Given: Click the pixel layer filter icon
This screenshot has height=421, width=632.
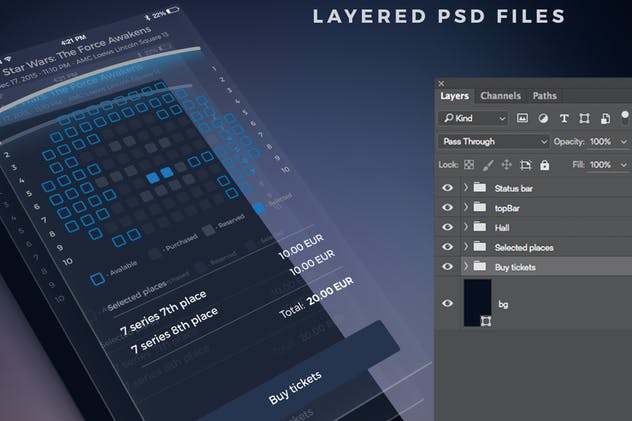Looking at the screenshot, I should 522,119.
